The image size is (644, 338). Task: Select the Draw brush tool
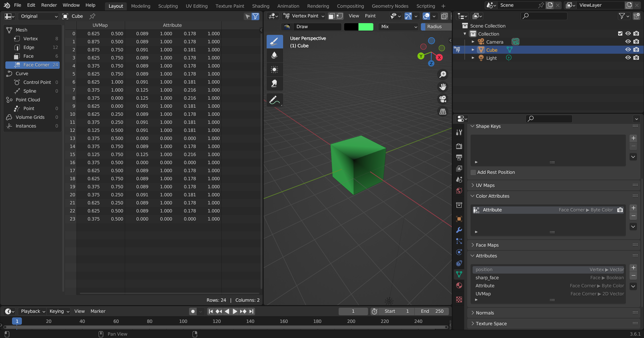pyautogui.click(x=274, y=42)
